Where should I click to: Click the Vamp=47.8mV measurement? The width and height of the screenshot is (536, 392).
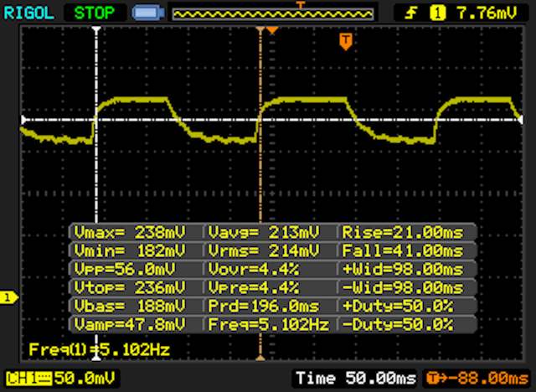click(130, 324)
